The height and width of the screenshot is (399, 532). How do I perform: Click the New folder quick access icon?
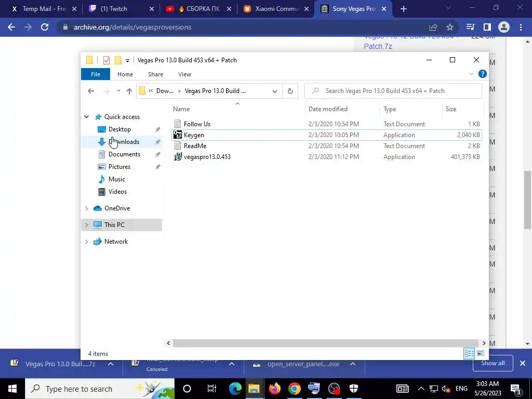click(118, 60)
